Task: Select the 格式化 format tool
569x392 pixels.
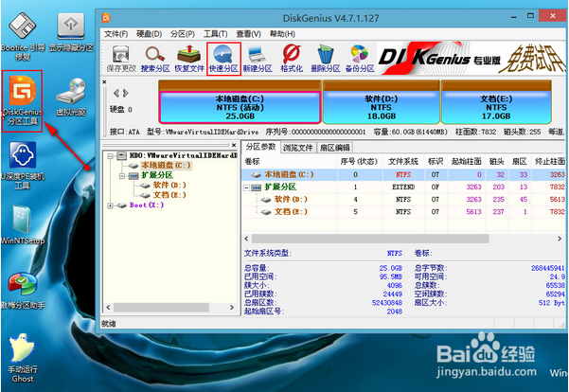Action: (x=292, y=58)
